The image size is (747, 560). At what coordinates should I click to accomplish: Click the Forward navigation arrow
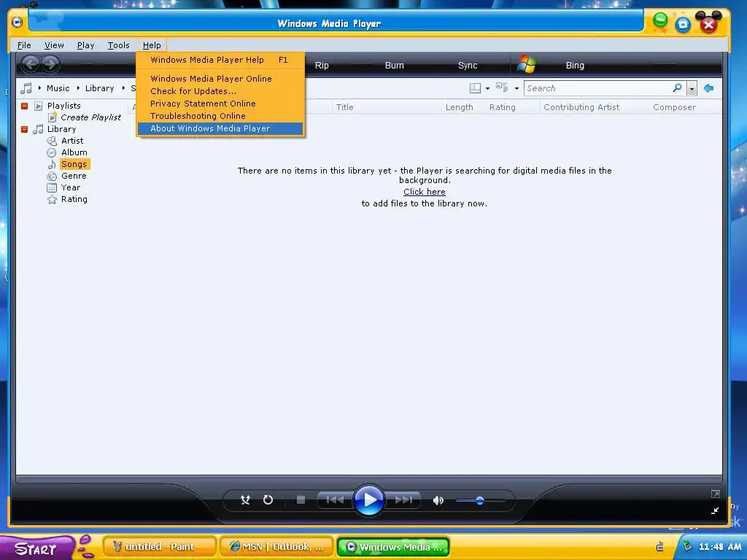click(50, 64)
